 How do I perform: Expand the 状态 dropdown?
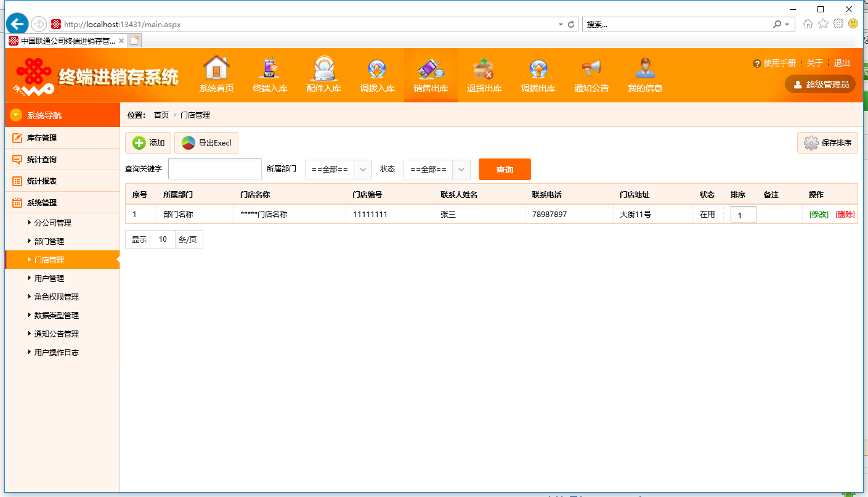coord(437,170)
